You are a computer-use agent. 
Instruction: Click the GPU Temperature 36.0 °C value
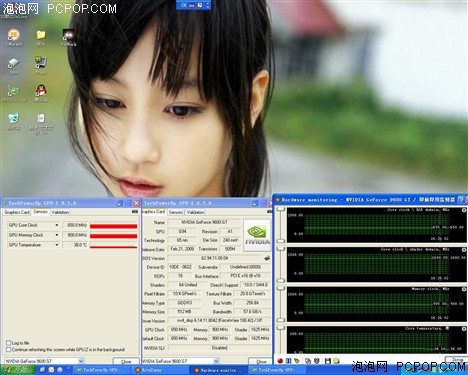[75, 245]
